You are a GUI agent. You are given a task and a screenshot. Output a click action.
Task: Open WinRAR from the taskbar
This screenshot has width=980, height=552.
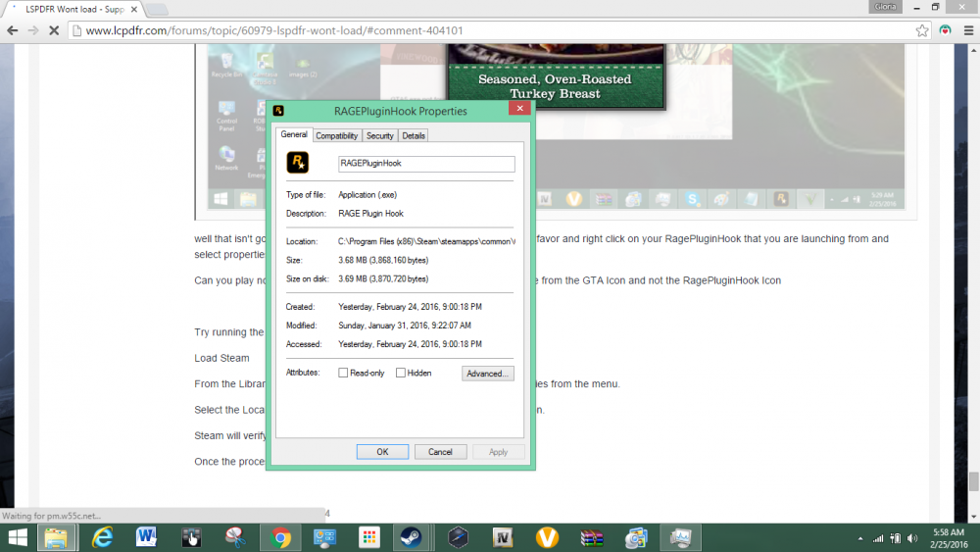point(592,537)
